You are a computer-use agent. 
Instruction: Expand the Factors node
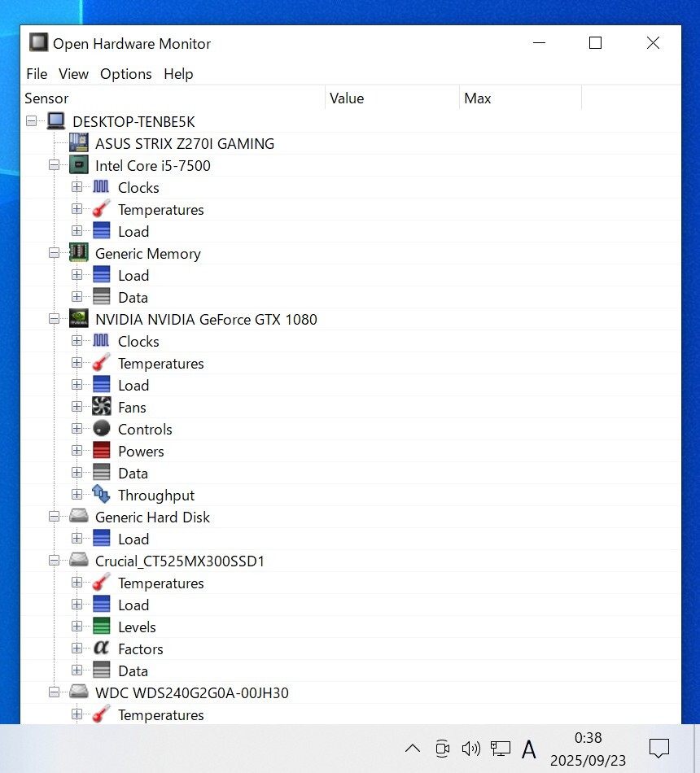pos(77,649)
